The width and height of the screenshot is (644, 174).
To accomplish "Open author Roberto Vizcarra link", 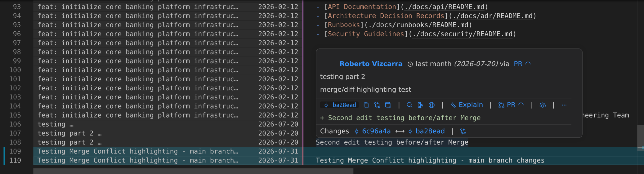I will (x=371, y=64).
